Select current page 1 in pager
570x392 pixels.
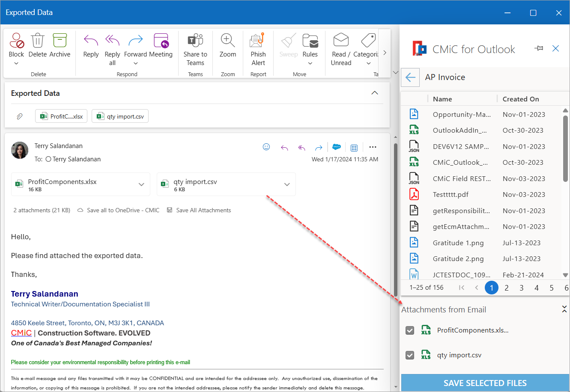(x=492, y=288)
